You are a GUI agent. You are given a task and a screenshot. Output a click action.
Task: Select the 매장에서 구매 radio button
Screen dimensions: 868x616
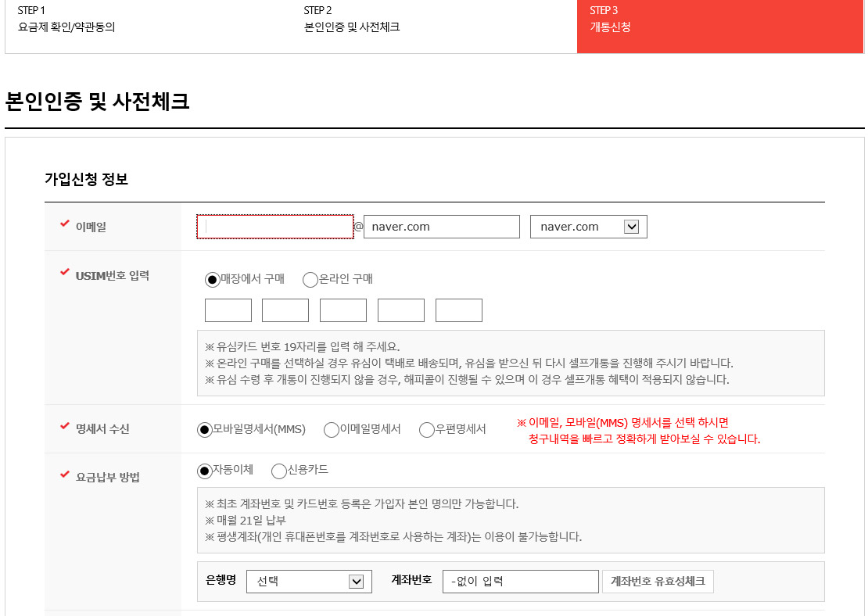[x=212, y=280]
